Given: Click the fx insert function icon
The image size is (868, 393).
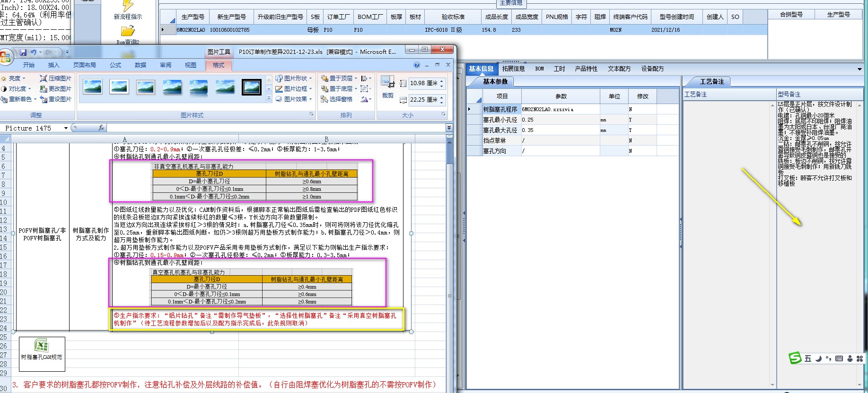Looking at the screenshot, I should (x=101, y=128).
